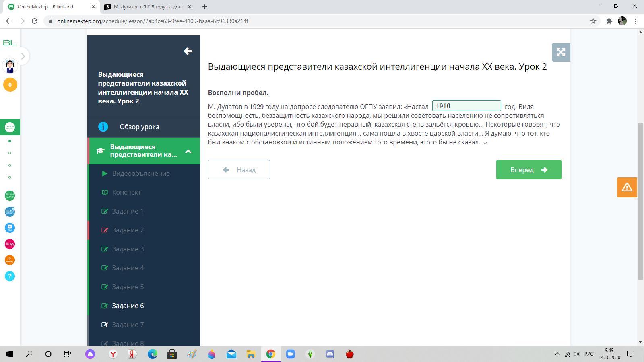The width and height of the screenshot is (644, 362).
Task: Go to Задание 1
Action: click(x=128, y=211)
